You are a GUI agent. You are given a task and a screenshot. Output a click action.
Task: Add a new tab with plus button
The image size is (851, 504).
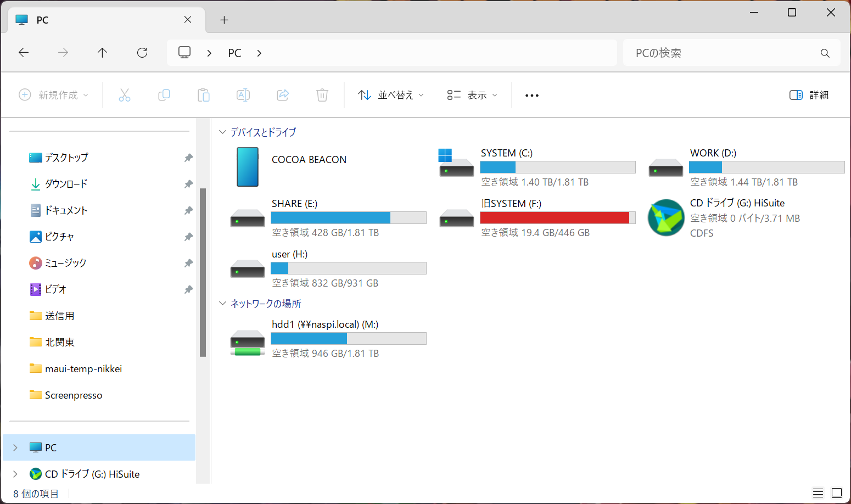224,20
